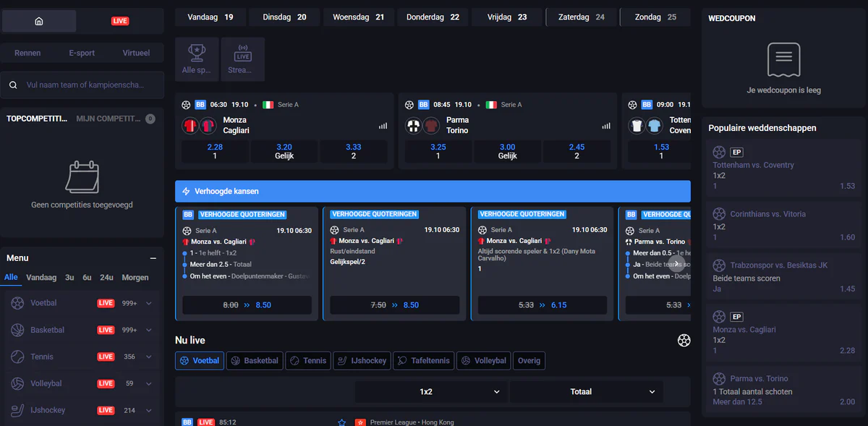Click the Verhoogde kansen banner

pyautogui.click(x=433, y=192)
